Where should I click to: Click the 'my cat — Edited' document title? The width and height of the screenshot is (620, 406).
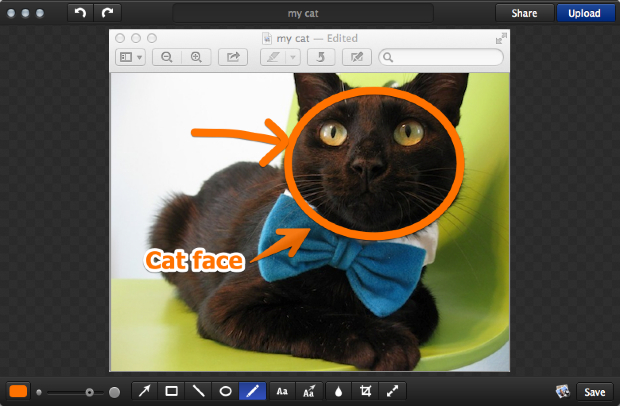point(317,38)
